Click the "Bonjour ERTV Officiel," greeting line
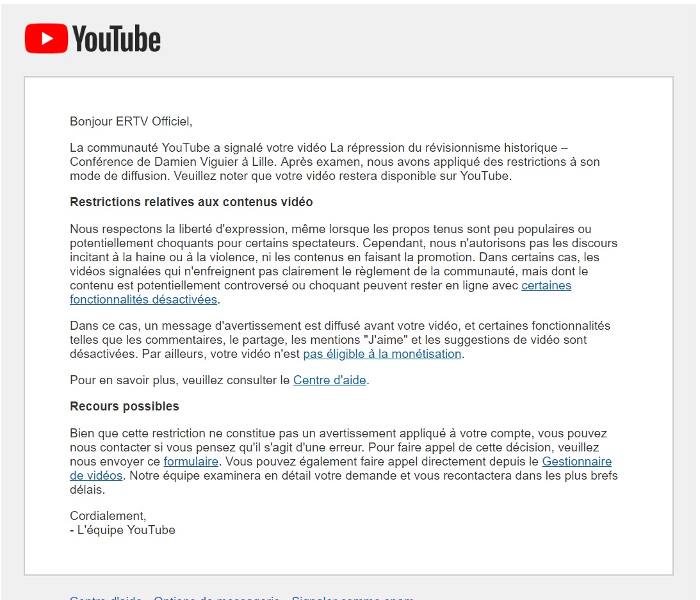Viewport: 700px width, 600px height. pos(131,122)
